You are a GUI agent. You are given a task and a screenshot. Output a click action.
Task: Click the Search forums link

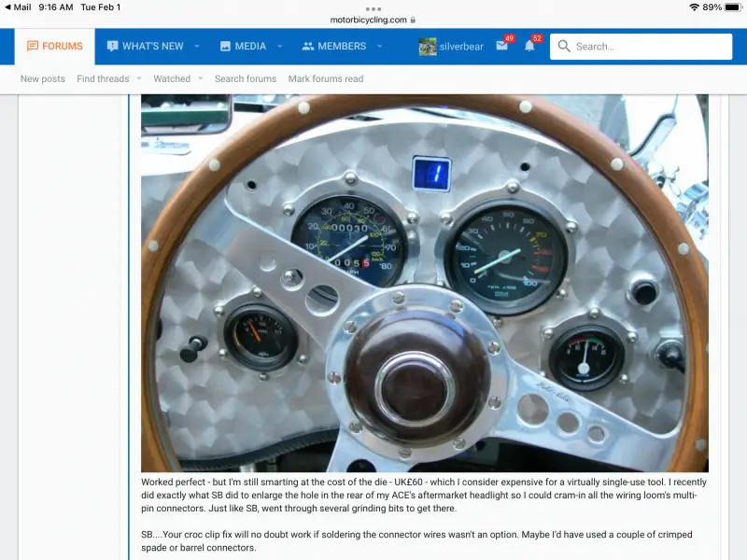pos(246,79)
